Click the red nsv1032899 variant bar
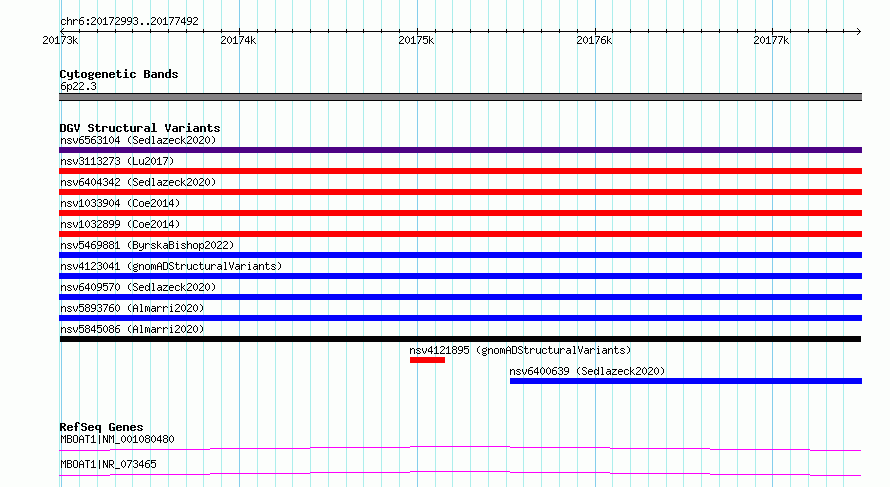 pos(460,234)
